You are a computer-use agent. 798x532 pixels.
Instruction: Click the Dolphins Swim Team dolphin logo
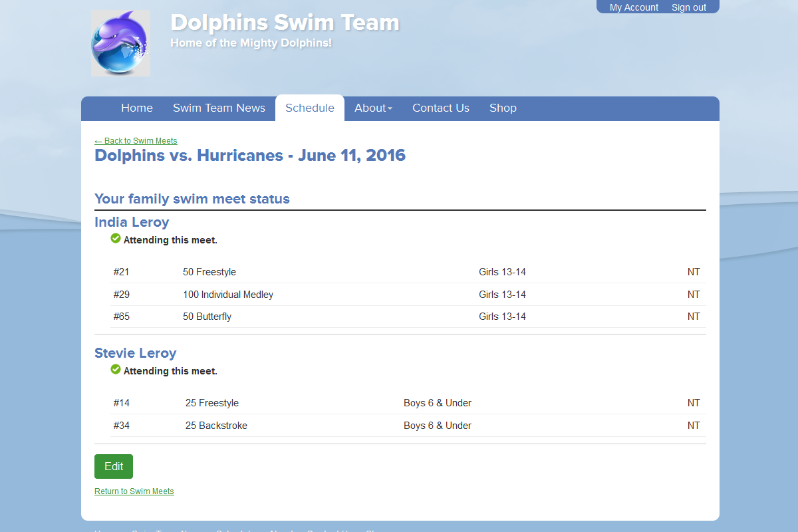[x=120, y=43]
